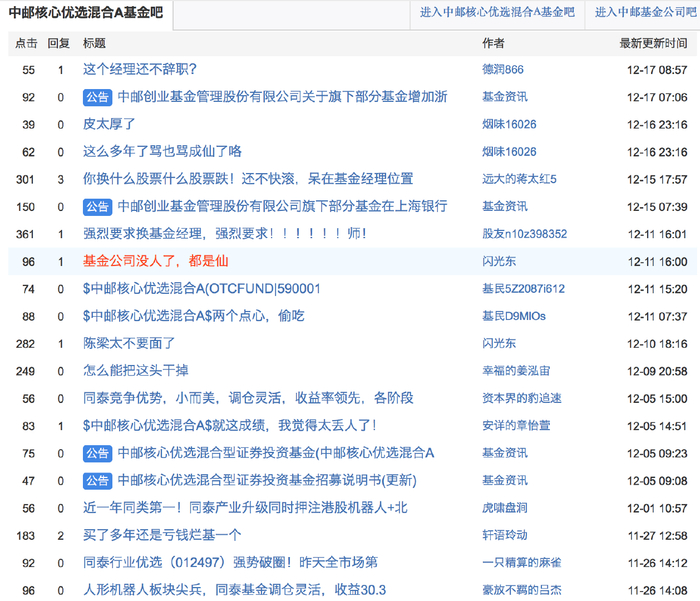View author 基金资讯 on 12-05 09:08 row
Image resolution: width=700 pixels, height=601 pixels.
(x=504, y=480)
